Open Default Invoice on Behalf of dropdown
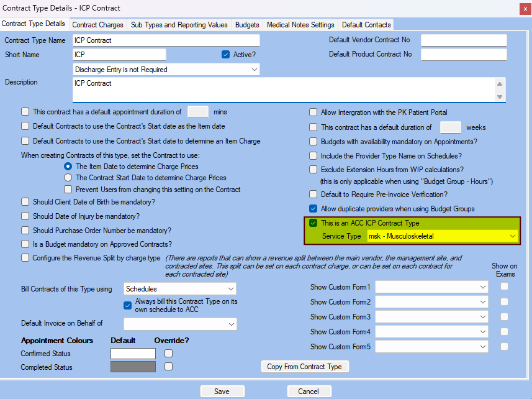This screenshot has width=532, height=399. pos(180,324)
